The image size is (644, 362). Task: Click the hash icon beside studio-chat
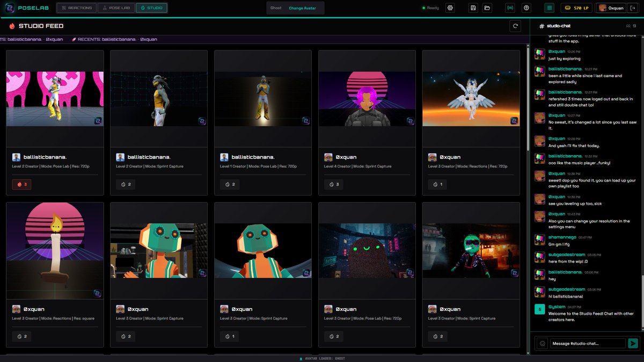point(542,26)
